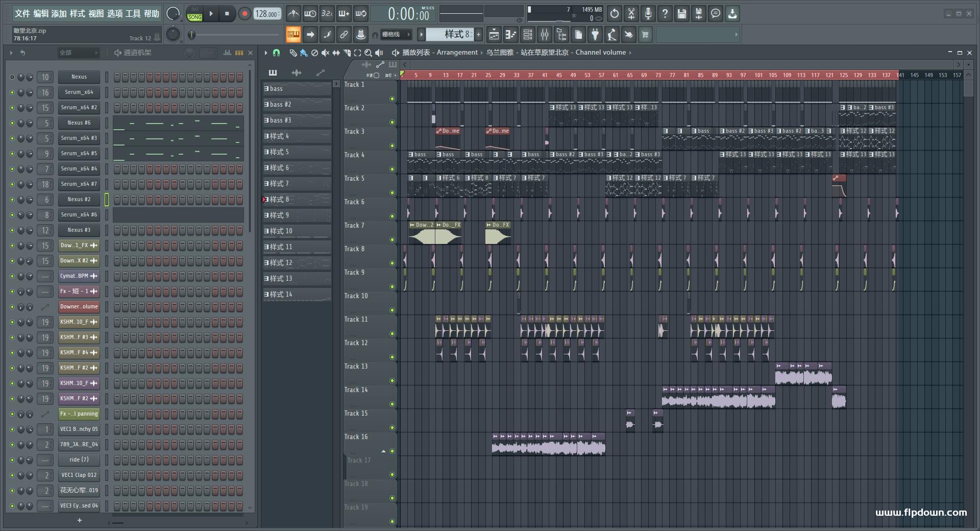Enable wait for input before recording

310,14
